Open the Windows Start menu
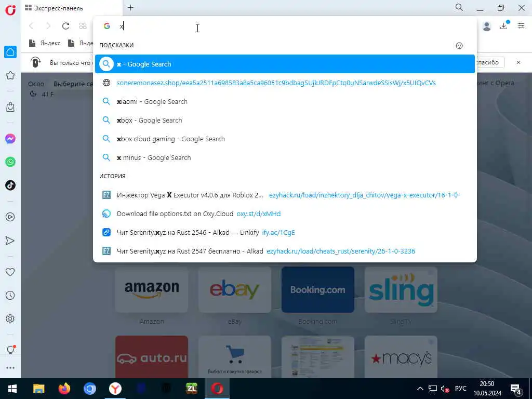Viewport: 532px width, 399px height. point(12,389)
